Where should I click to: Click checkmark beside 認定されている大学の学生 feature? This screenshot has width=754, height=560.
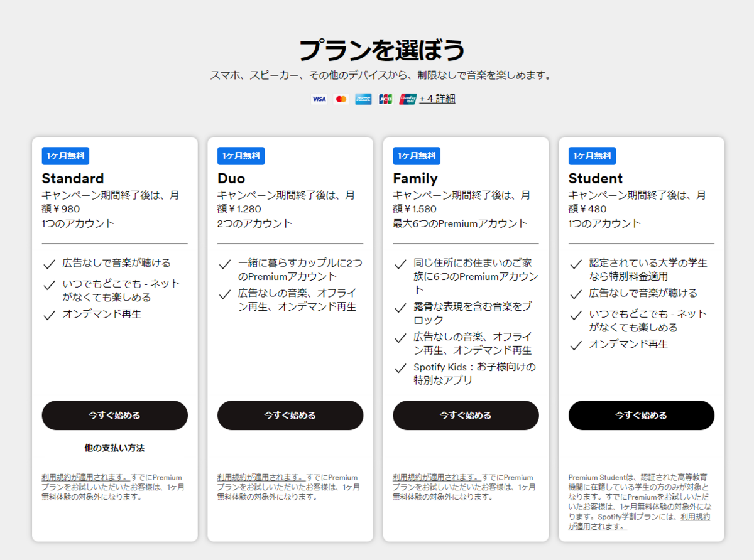(x=576, y=264)
